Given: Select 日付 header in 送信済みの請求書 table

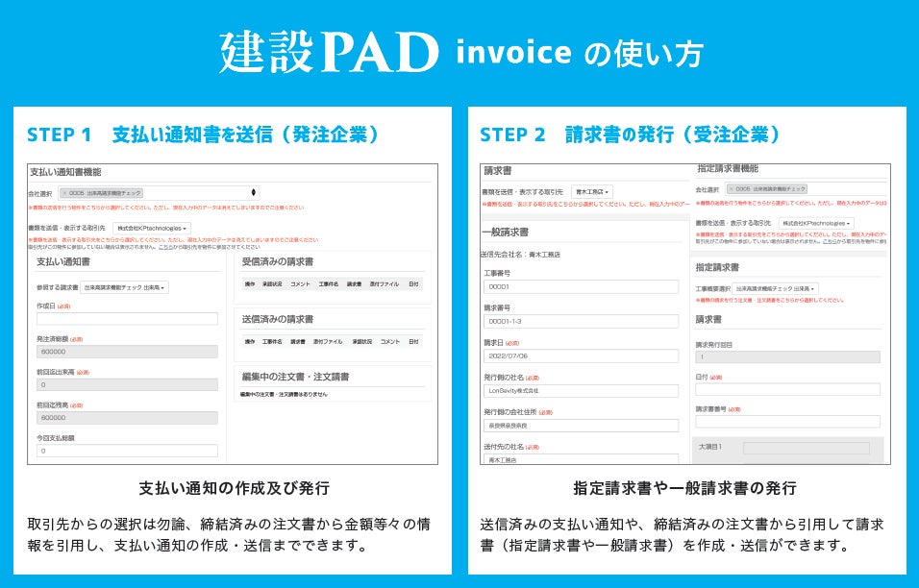Looking at the screenshot, I should [413, 341].
